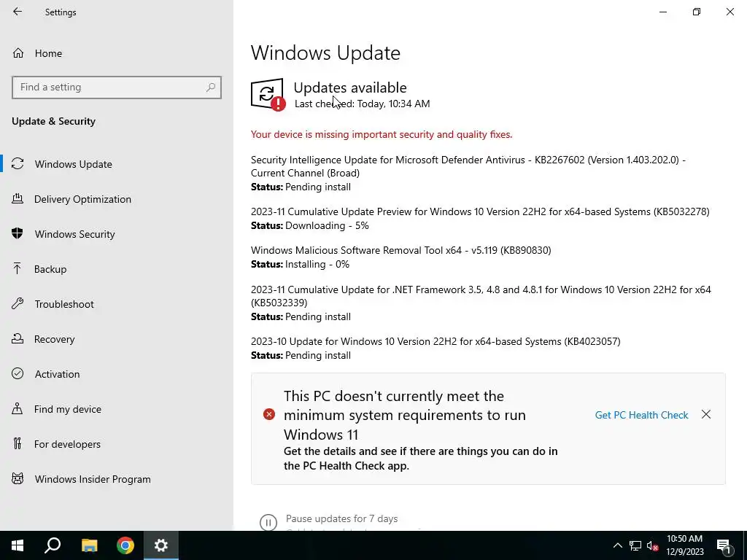
Task: Open the Action Center notifications icon
Action: point(724,545)
